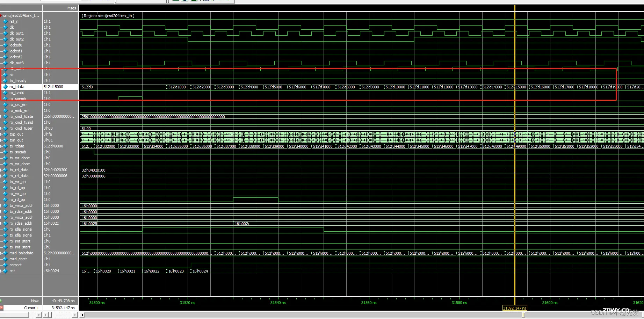Click the Now time label

pos(35,301)
